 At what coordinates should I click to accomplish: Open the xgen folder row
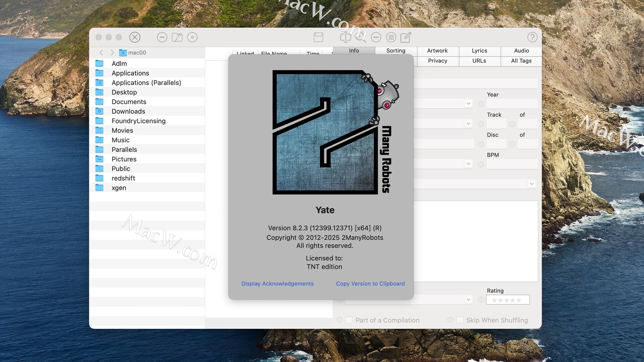[x=147, y=188]
